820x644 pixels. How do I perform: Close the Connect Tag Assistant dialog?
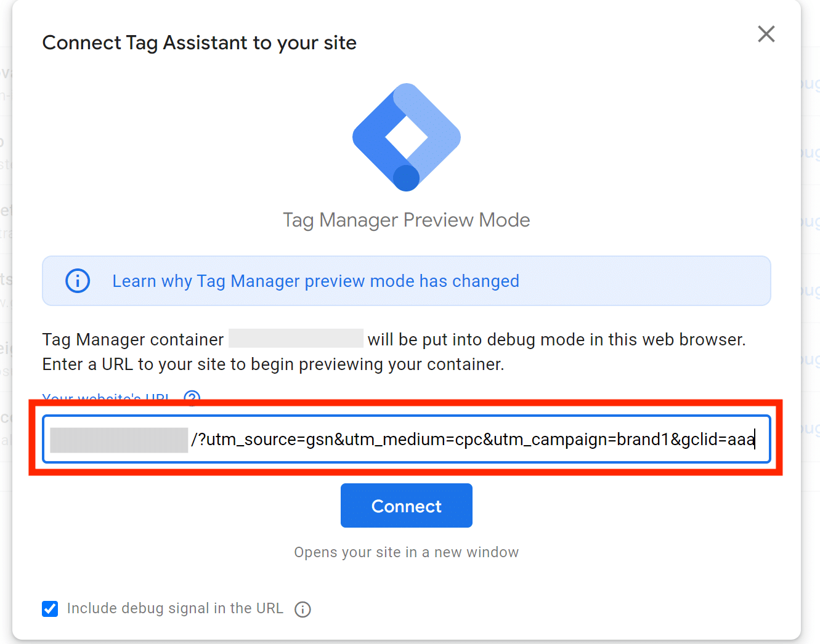[766, 34]
